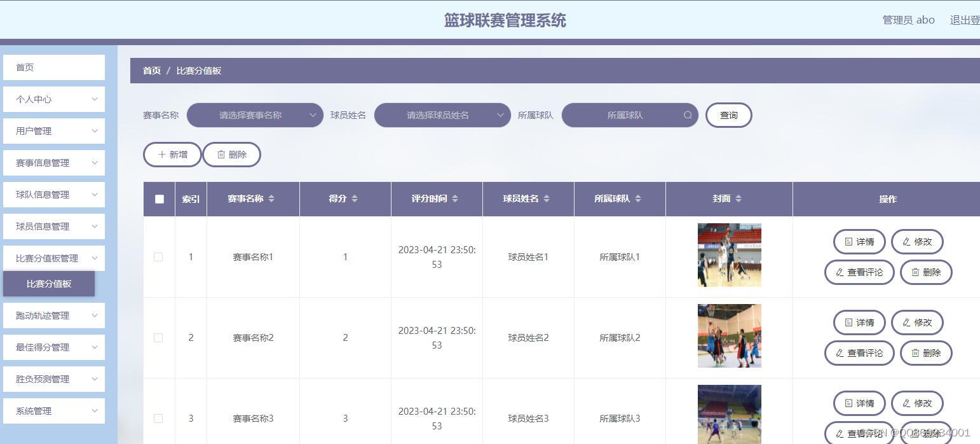Open the 请选择球员姓名 dropdown
Image resolution: width=980 pixels, height=444 pixels.
[442, 115]
